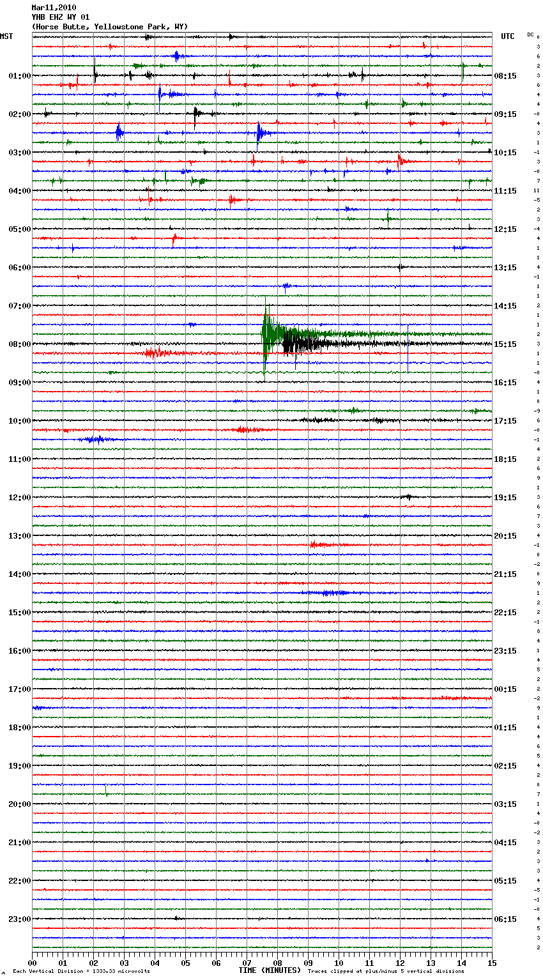Screen dimensions: 543x980
Task: Select the 07:00 MST hour label
Action: coord(20,306)
